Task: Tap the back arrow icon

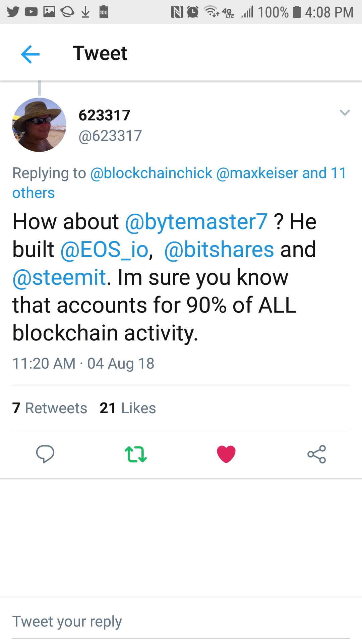Action: (x=30, y=54)
